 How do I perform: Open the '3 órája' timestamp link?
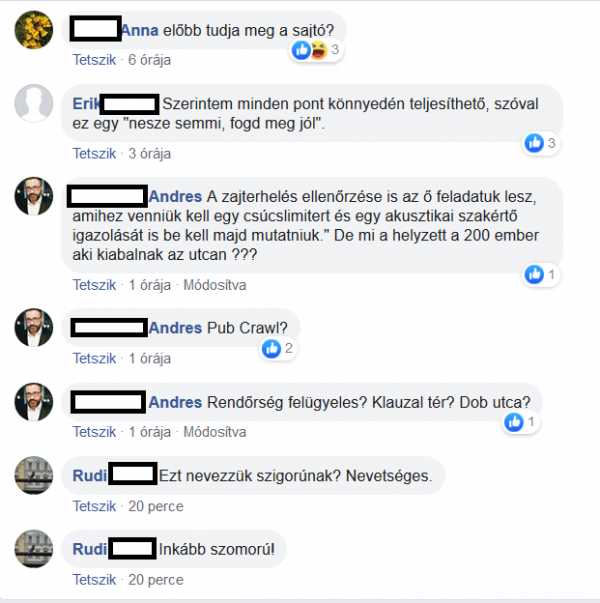click(x=149, y=153)
